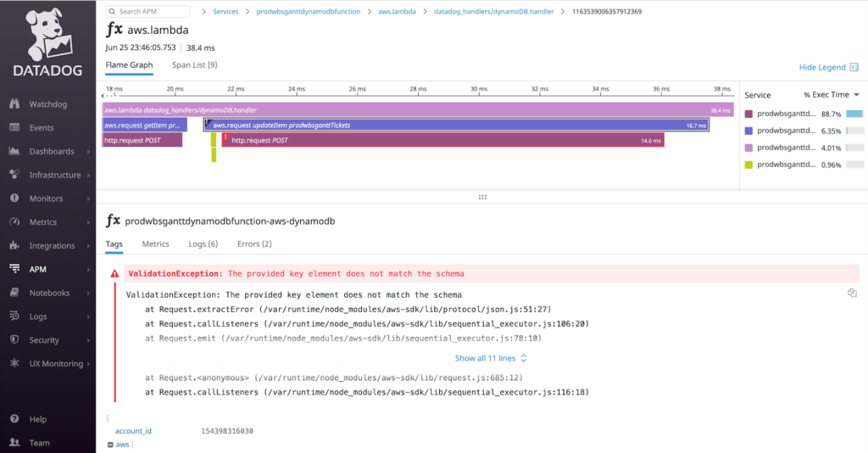Image resolution: width=868 pixels, height=453 pixels.
Task: Click the red error warning triangle
Action: [114, 273]
